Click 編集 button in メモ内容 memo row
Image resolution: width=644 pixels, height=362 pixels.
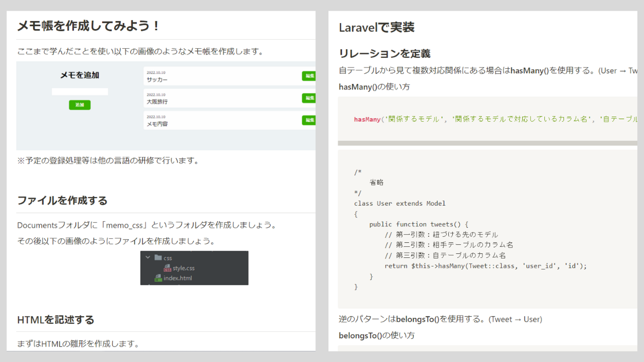309,120
